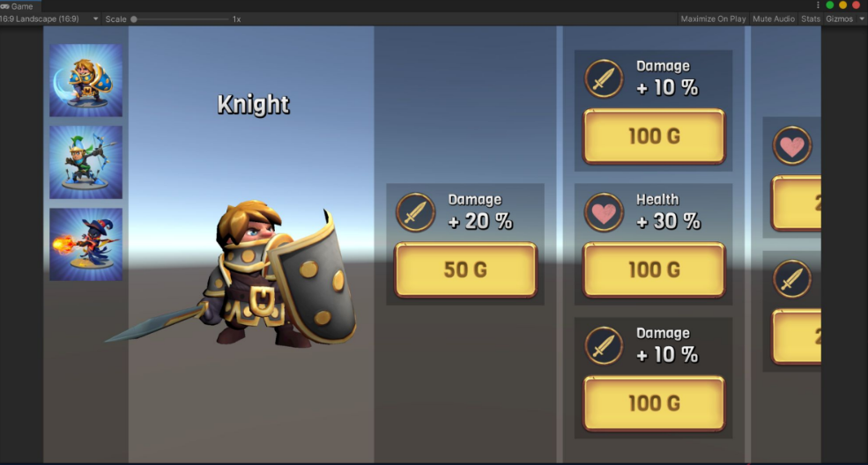Viewport: 868px width, 465px height.
Task: Toggle the Stats overlay
Action: click(811, 18)
